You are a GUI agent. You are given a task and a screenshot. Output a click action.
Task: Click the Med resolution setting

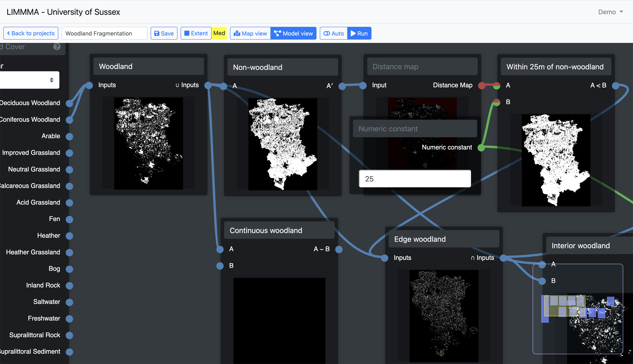(219, 33)
